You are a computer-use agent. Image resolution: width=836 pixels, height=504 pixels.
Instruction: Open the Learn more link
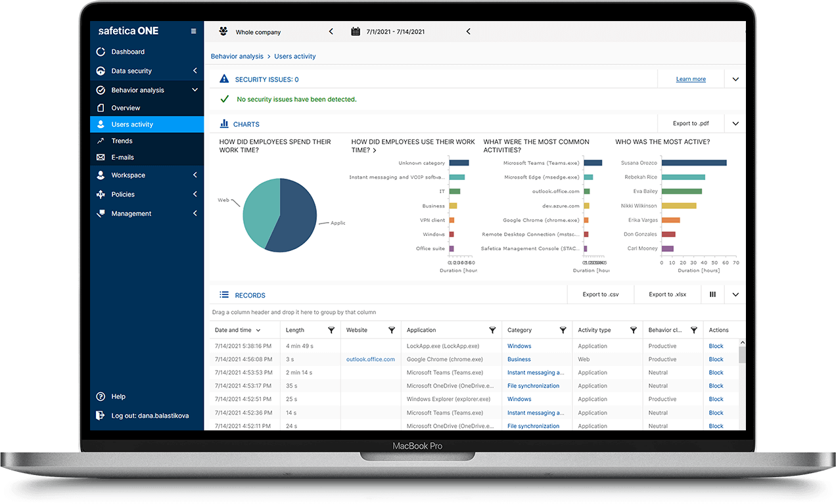pos(691,79)
